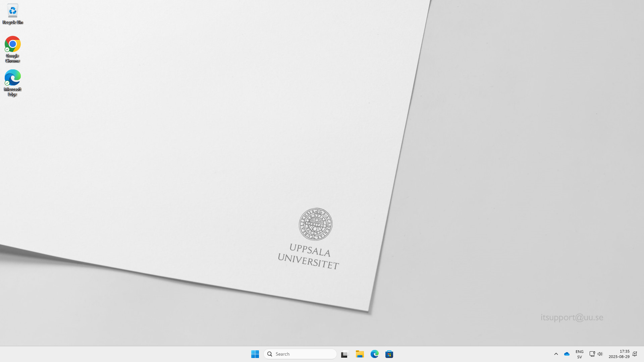Open the OneDrive cloud tray icon
The height and width of the screenshot is (362, 644).
(x=567, y=354)
